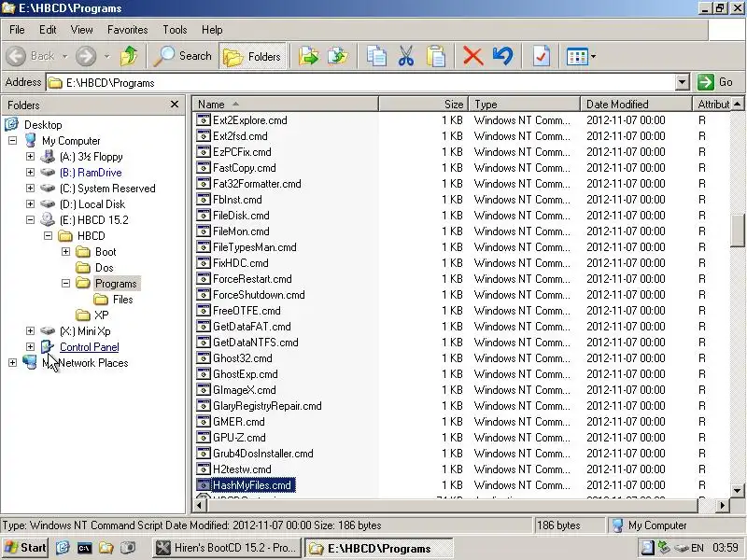The width and height of the screenshot is (747, 560).
Task: Open the Views icon menu
Action: [581, 56]
